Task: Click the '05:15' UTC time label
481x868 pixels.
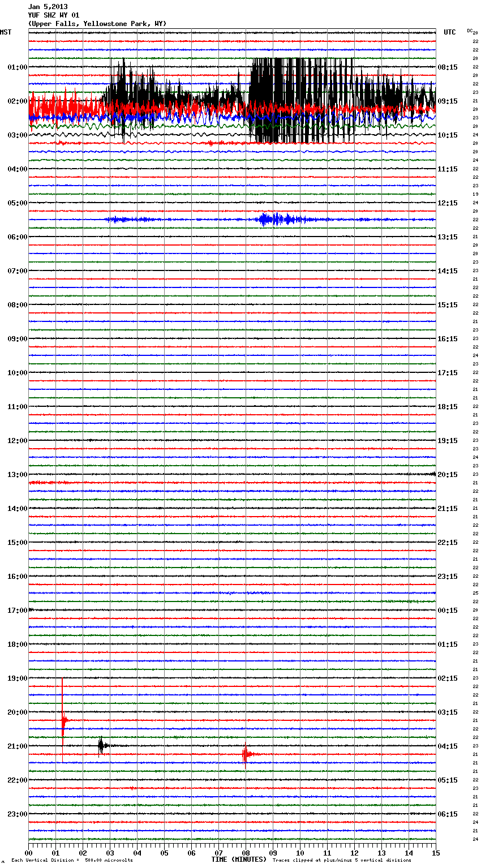Action: tap(448, 780)
